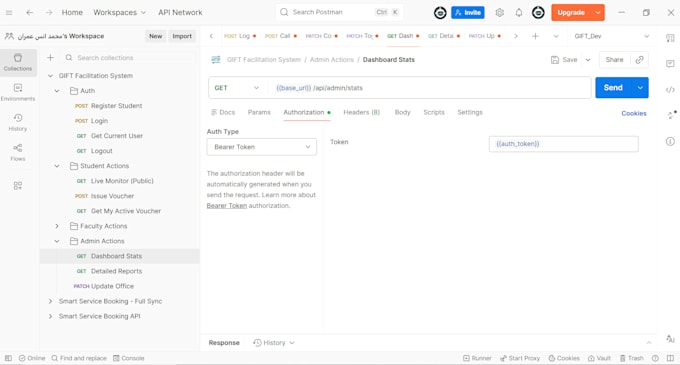680x365 pixels.
Task: Open Find and replace in status bar
Action: (x=78, y=358)
